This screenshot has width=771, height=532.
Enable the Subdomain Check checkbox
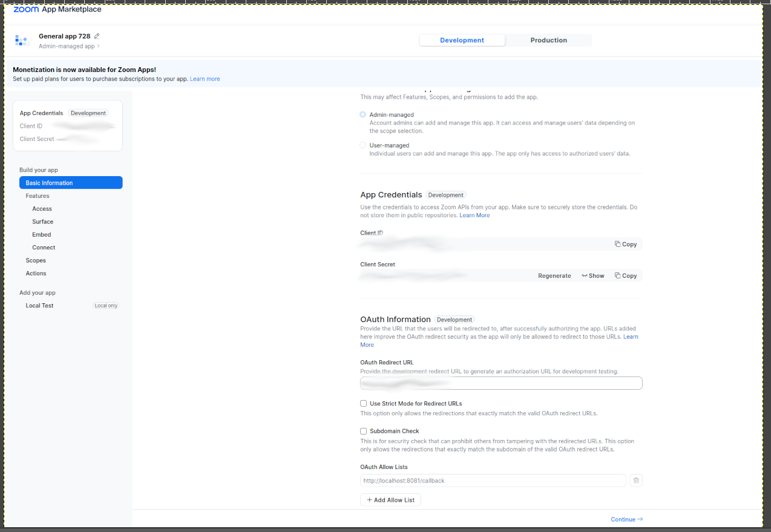[x=364, y=431]
